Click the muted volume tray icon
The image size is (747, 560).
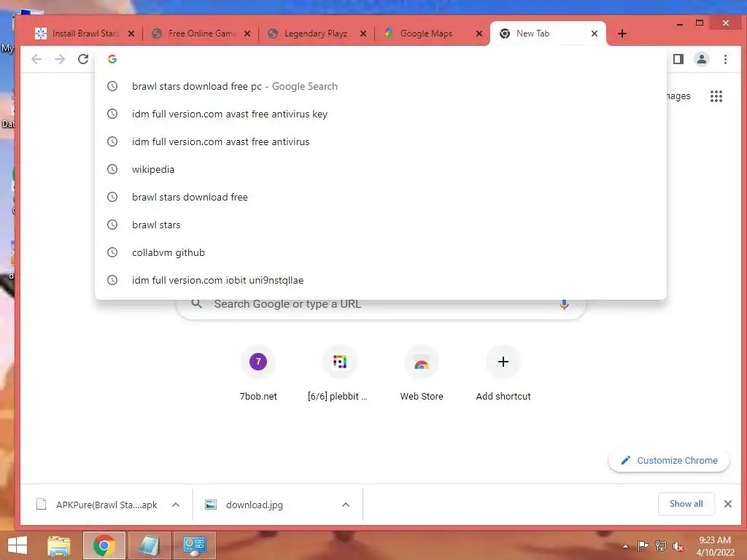coord(678,546)
